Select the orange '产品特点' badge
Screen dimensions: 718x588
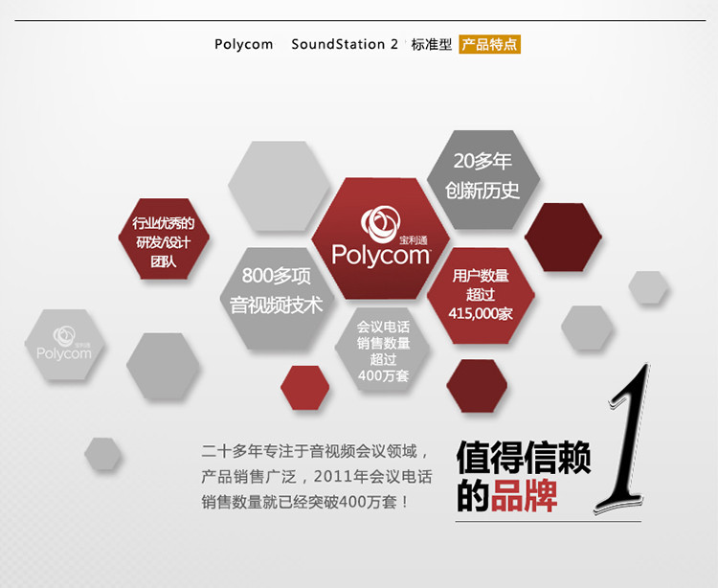click(489, 45)
